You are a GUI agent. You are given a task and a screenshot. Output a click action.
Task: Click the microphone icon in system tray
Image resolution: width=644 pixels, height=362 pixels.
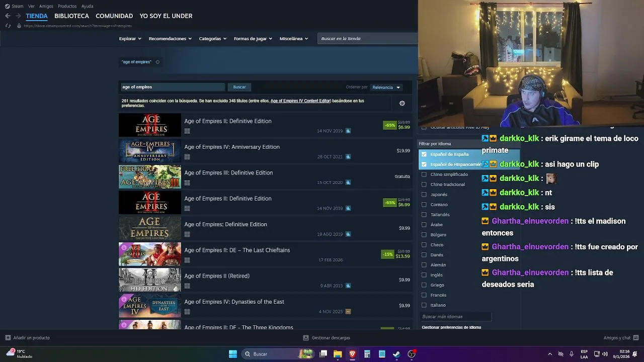click(572, 354)
